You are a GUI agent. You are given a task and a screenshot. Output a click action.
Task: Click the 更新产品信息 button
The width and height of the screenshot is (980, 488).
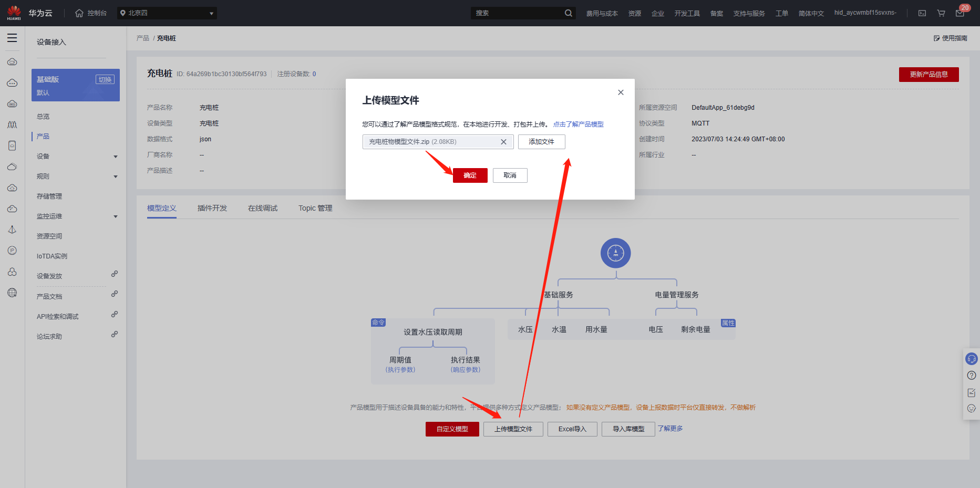tap(929, 75)
